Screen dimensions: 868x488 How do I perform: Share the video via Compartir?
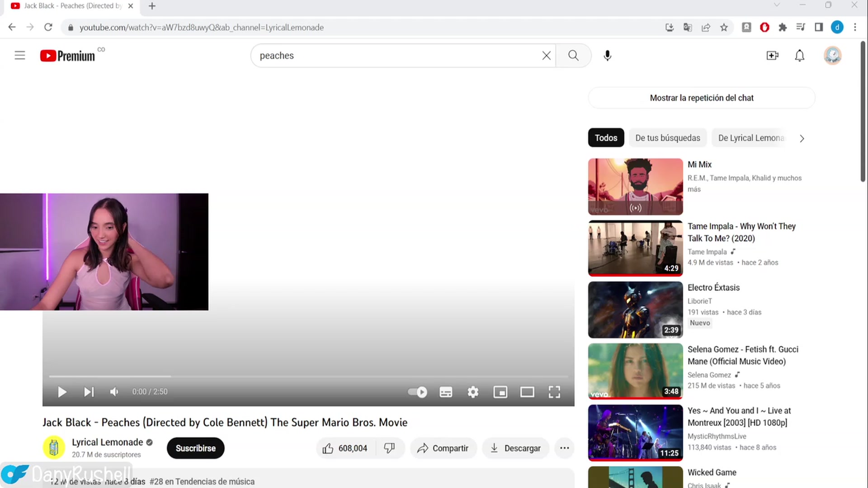pyautogui.click(x=443, y=448)
